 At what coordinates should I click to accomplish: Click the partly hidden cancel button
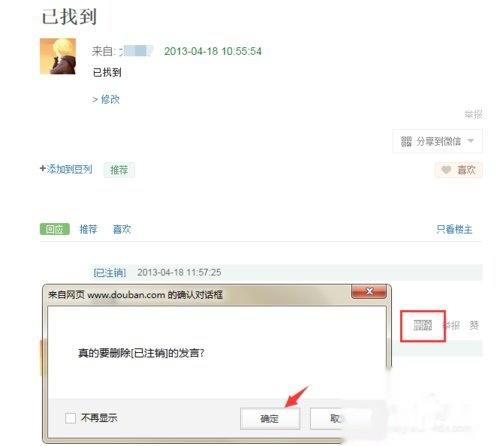[x=335, y=419]
